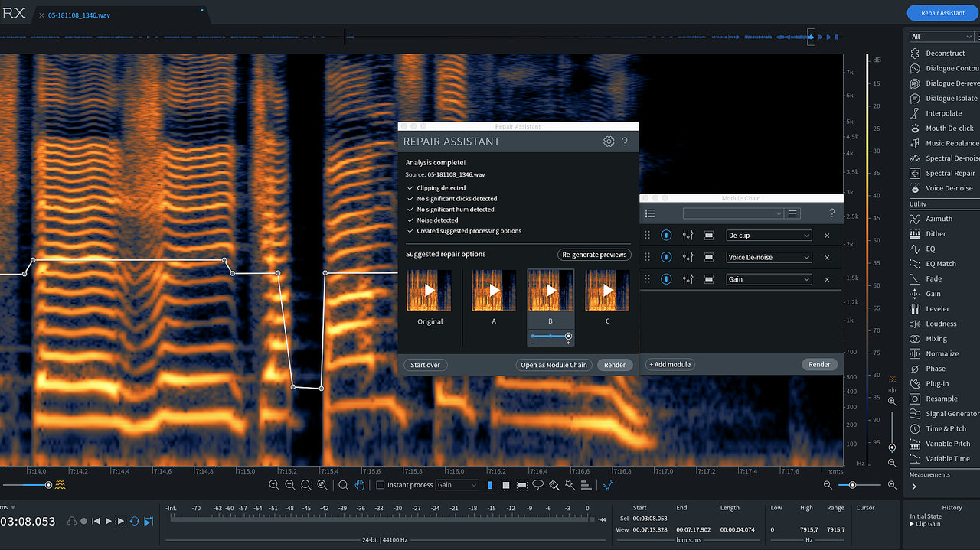Click the blue Repair Assistant button
Viewport: 980px width, 550px height.
942,13
